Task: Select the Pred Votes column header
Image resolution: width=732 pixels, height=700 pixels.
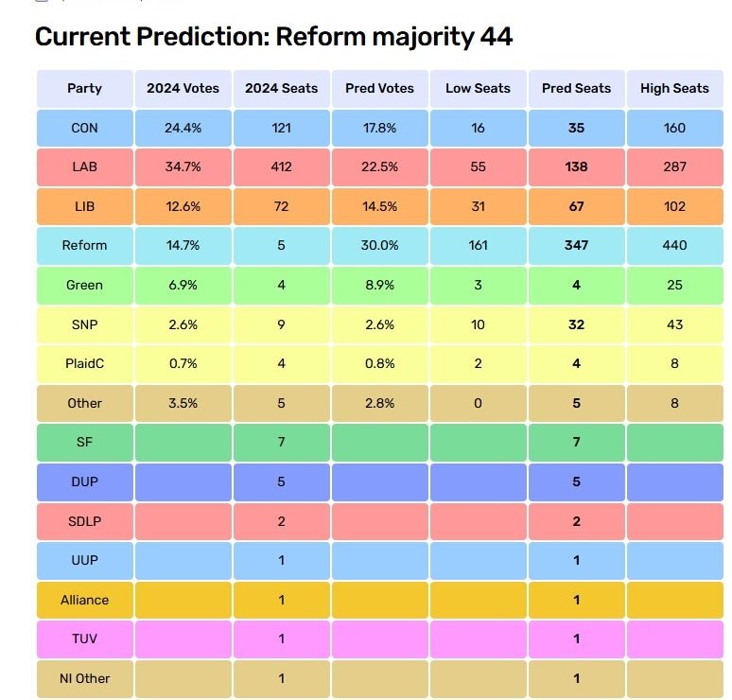Action: click(x=379, y=88)
